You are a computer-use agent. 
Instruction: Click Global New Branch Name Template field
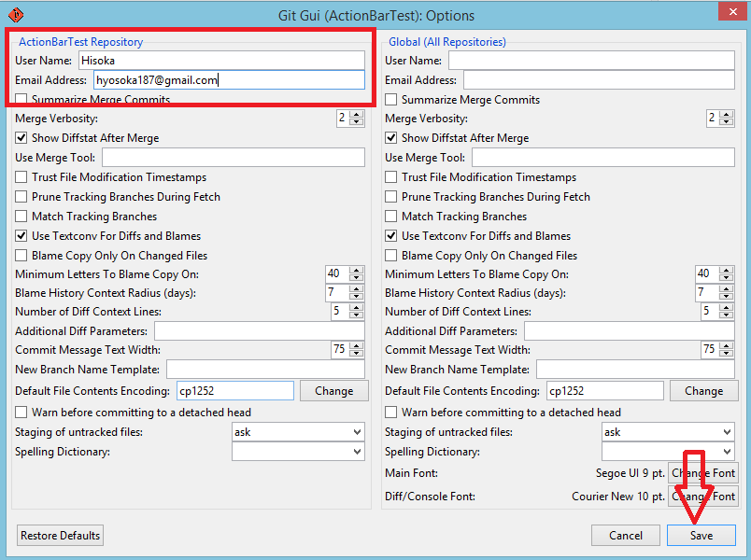coord(635,370)
